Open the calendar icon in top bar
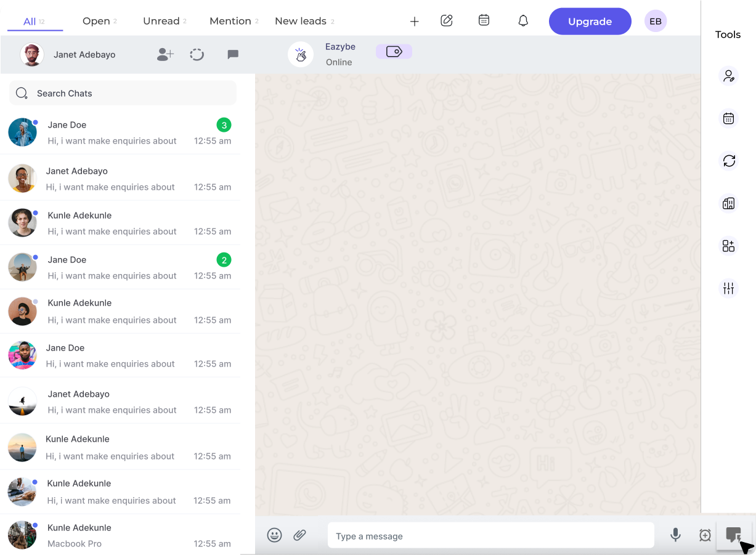This screenshot has width=756, height=555. point(484,20)
